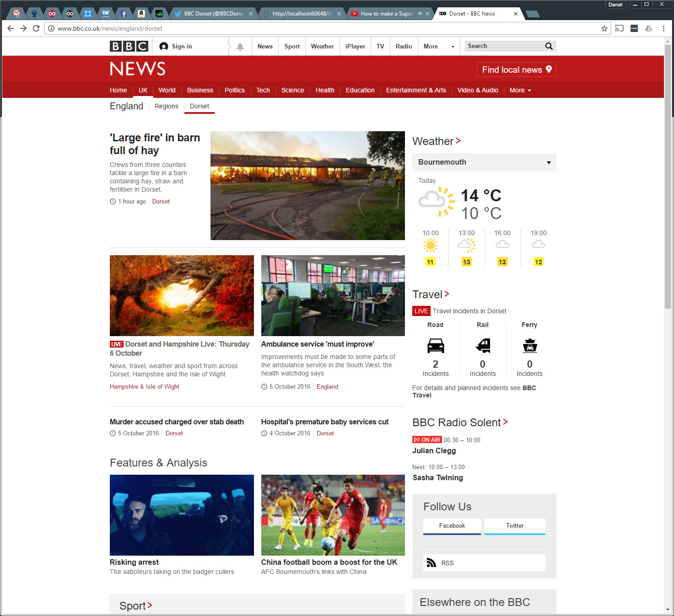Click the autumn tree Live story image
The width and height of the screenshot is (674, 616).
182,295
